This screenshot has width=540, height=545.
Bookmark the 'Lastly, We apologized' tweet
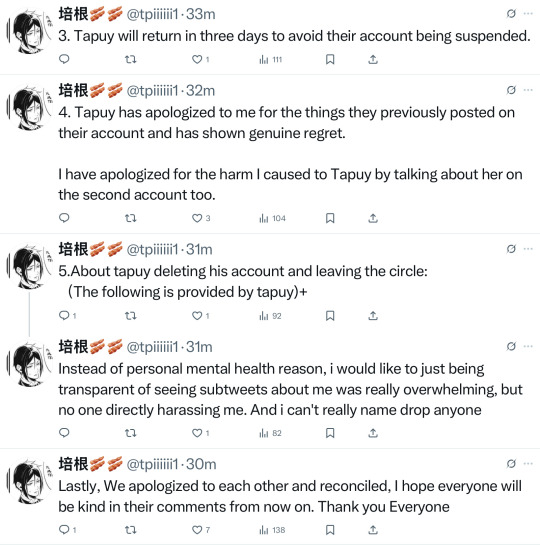coord(330,530)
